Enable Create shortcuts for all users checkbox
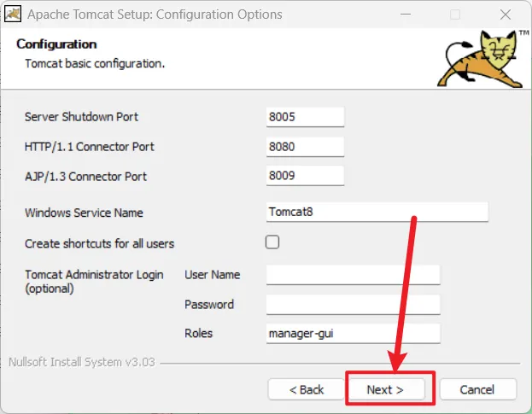Viewport: 532px width, 414px height. pyautogui.click(x=272, y=242)
